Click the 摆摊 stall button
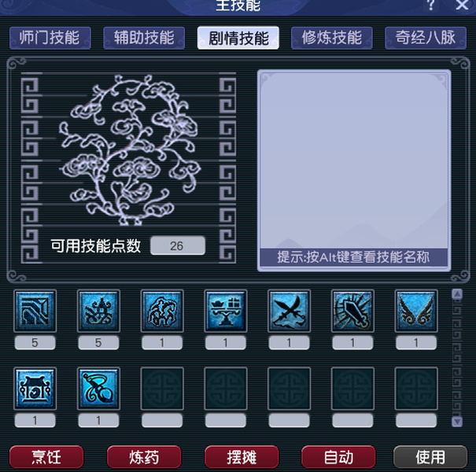Screen dimensions: 476x472 point(242,457)
